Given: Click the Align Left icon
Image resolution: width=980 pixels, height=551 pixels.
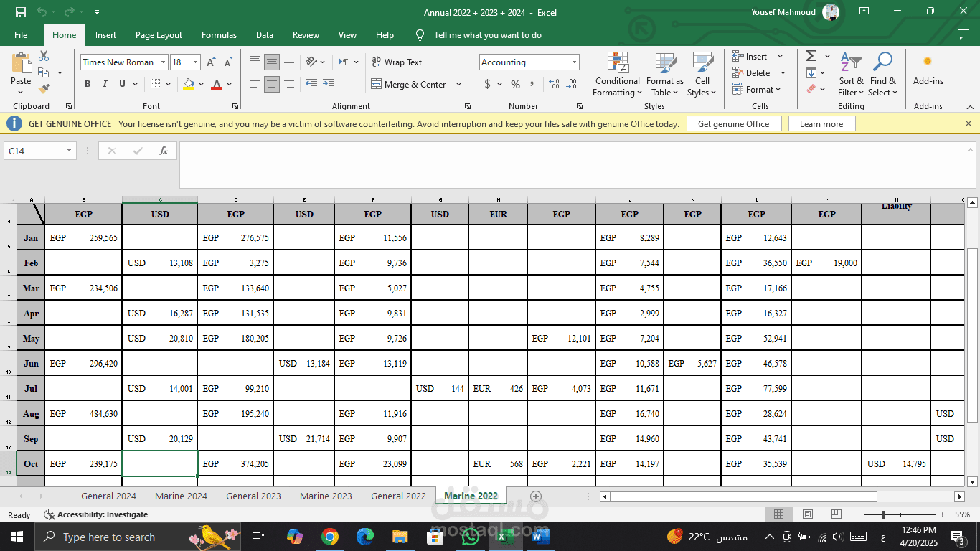Looking at the screenshot, I should [255, 84].
